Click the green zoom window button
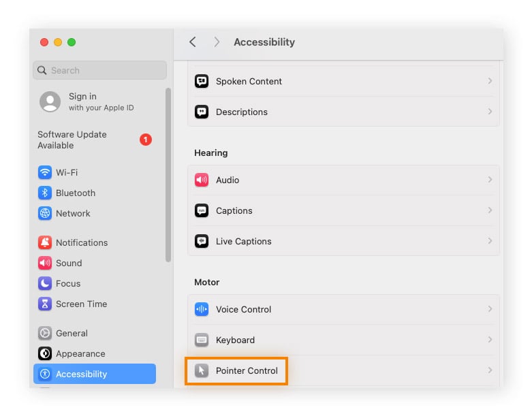The height and width of the screenshot is (416, 532). click(72, 42)
